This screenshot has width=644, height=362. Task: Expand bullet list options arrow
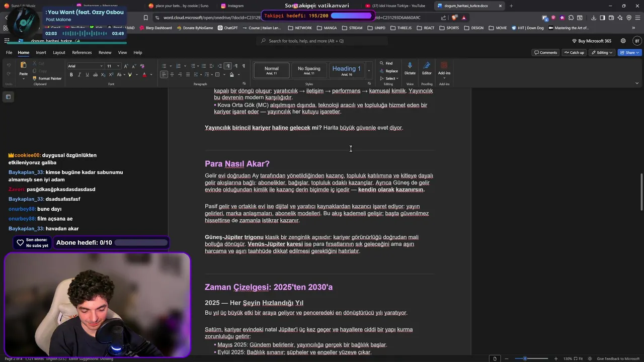coord(171,66)
